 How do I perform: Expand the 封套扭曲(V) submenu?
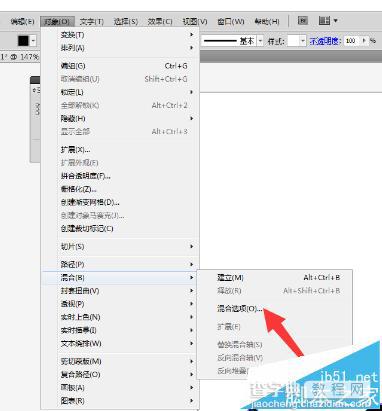(x=120, y=291)
